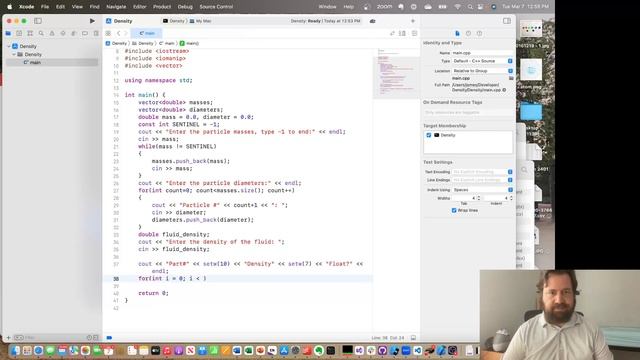Open the Source Control menu
The image size is (640, 360).
[216, 7]
